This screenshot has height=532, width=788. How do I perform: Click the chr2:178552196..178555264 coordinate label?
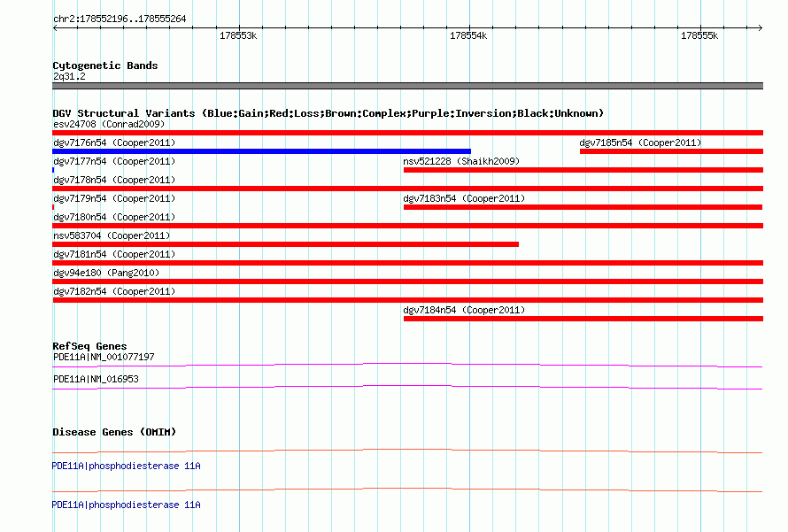[120, 19]
